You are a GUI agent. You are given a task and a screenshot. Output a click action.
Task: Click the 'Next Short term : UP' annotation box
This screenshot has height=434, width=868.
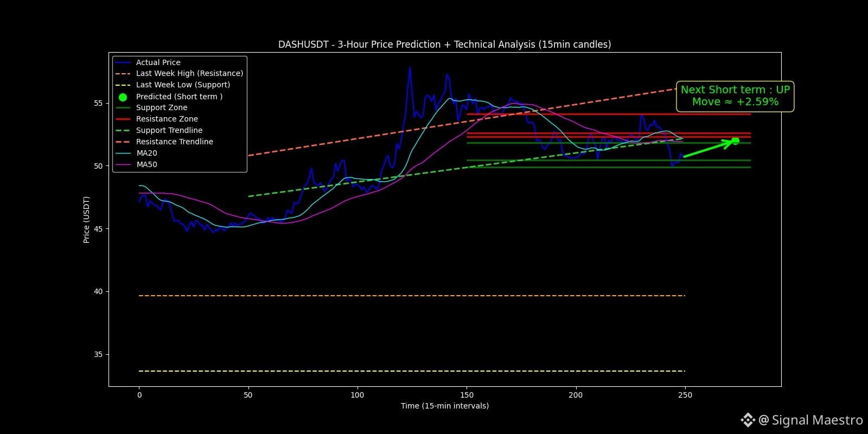(735, 96)
